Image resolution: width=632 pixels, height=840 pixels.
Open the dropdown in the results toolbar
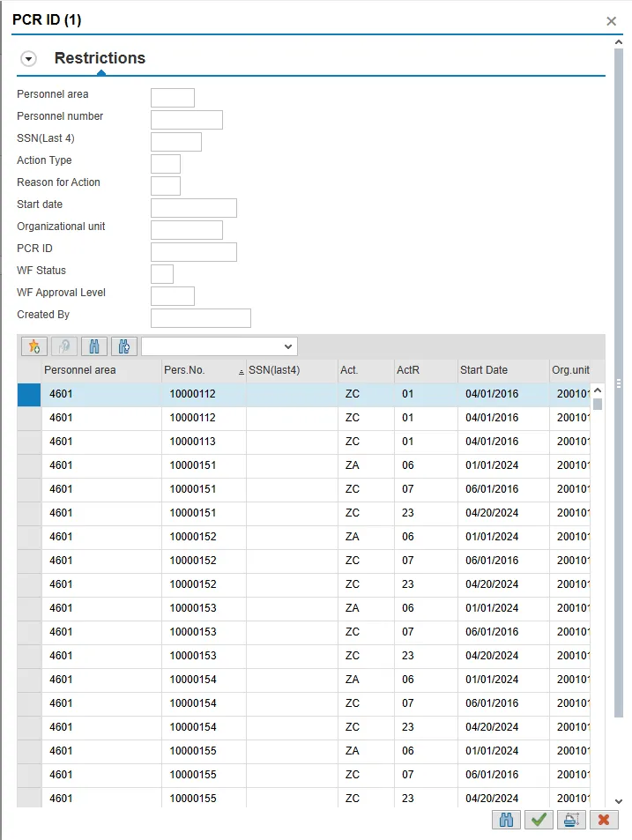coord(219,346)
